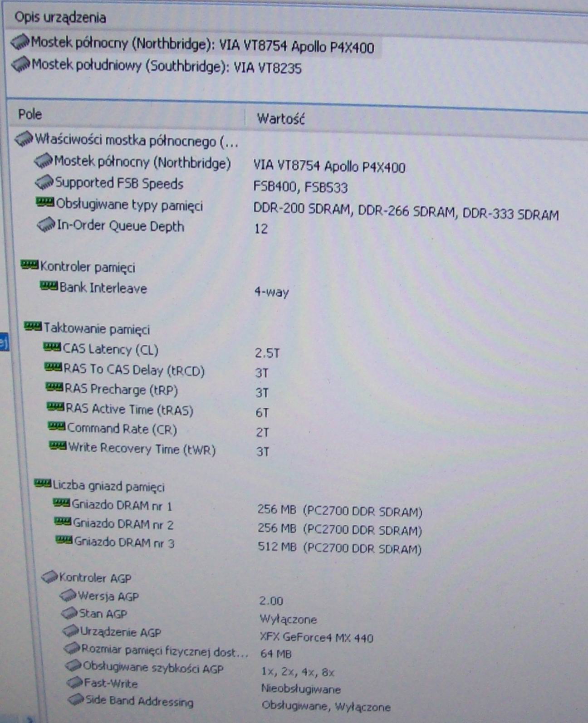Click icon beside Fast-Write

(75, 682)
